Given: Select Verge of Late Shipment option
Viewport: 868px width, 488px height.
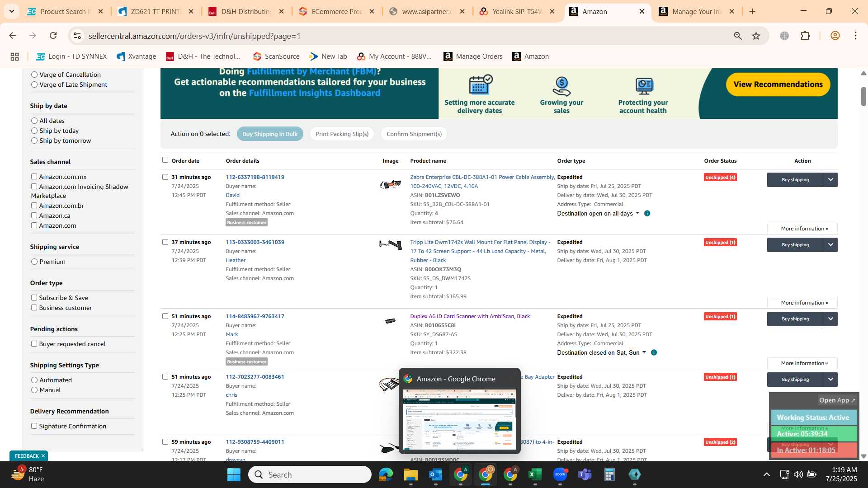Looking at the screenshot, I should tap(34, 84).
